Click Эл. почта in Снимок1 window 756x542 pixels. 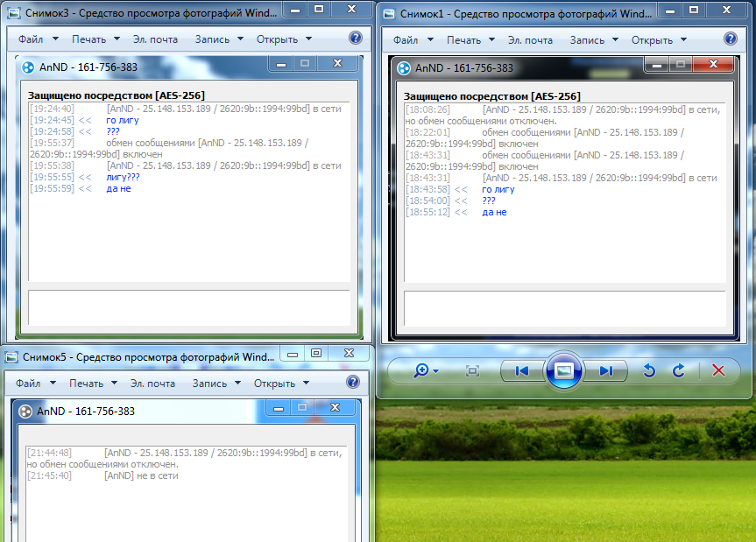click(530, 40)
